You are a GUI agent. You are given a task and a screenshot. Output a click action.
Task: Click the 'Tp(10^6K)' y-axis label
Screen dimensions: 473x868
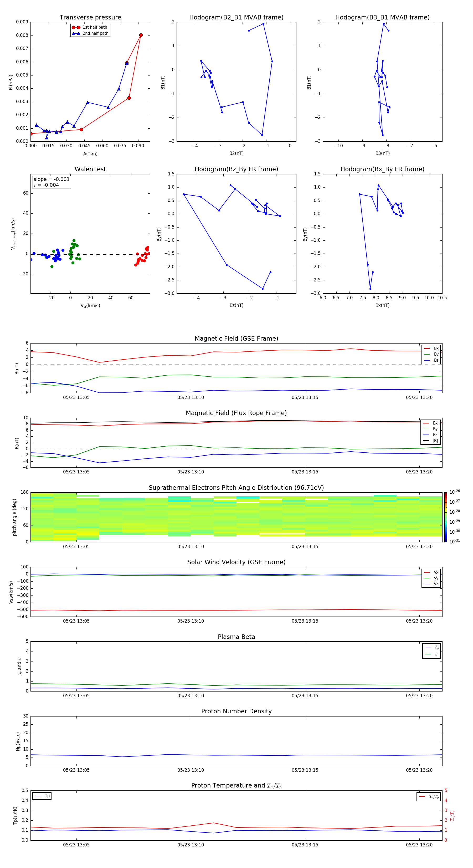tap(15, 815)
